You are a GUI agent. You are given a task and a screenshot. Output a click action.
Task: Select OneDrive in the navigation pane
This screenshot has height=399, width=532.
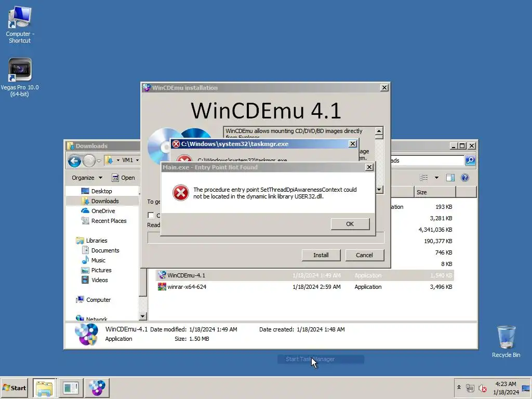click(x=103, y=211)
